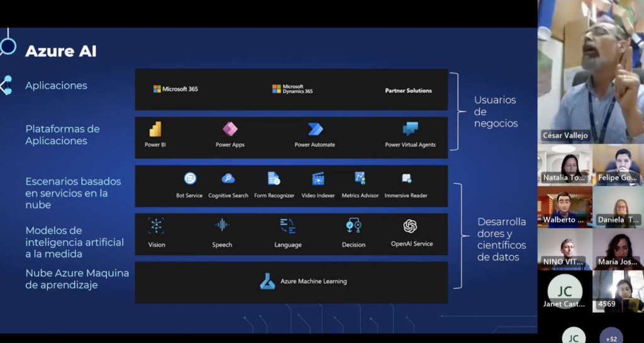
Task: Click the Power Automate icon
Action: [315, 130]
